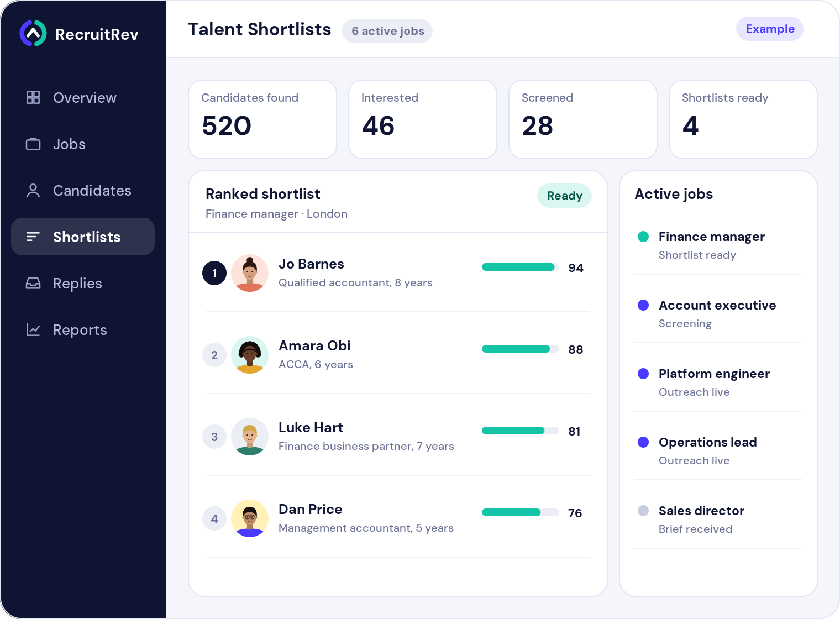Open the Overview menu item
The image size is (840, 619).
coord(83,98)
